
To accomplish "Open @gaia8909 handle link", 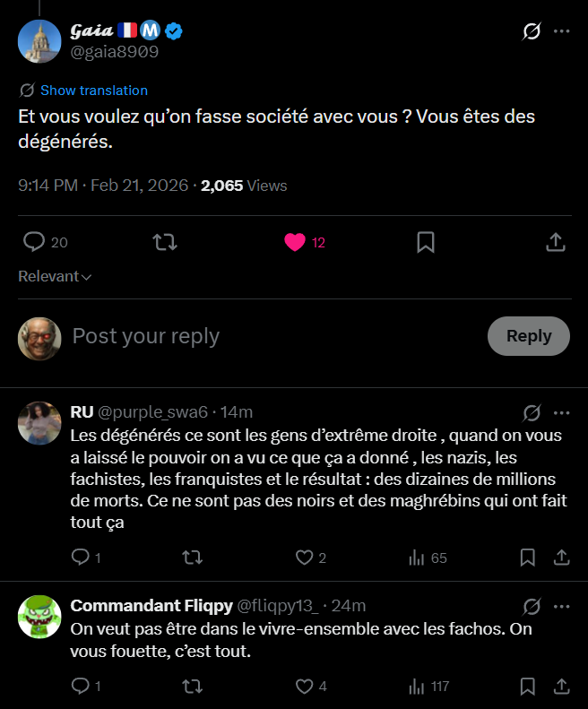I will click(x=115, y=52).
